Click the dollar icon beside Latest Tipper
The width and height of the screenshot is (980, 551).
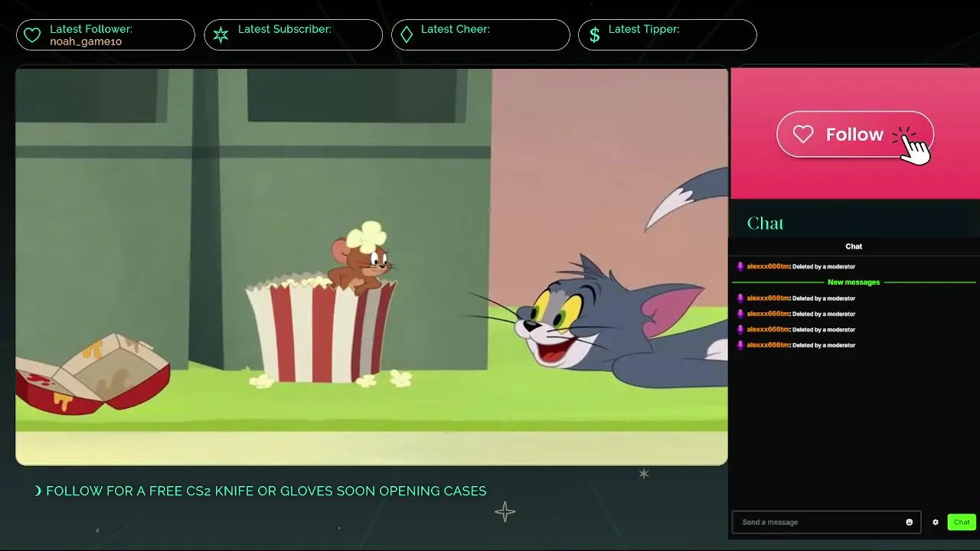(594, 35)
